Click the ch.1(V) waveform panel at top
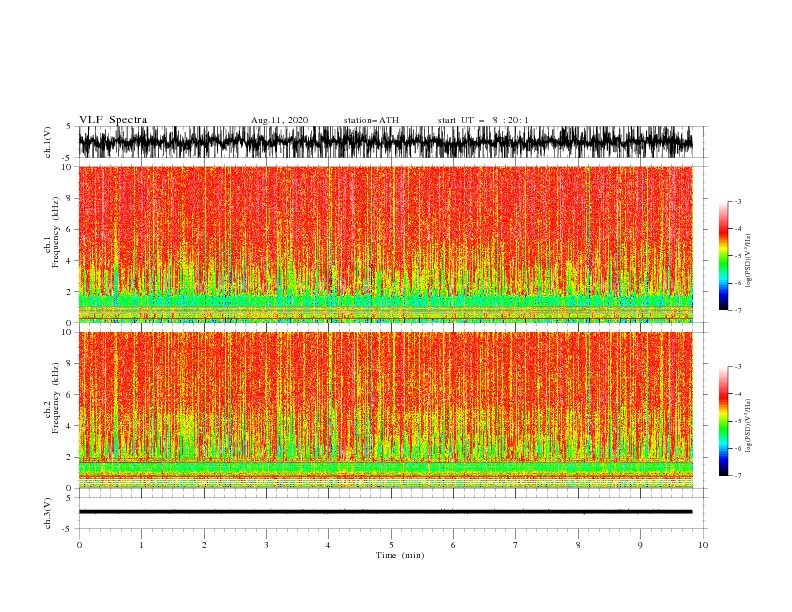The width and height of the screenshot is (792, 612). tap(393, 142)
